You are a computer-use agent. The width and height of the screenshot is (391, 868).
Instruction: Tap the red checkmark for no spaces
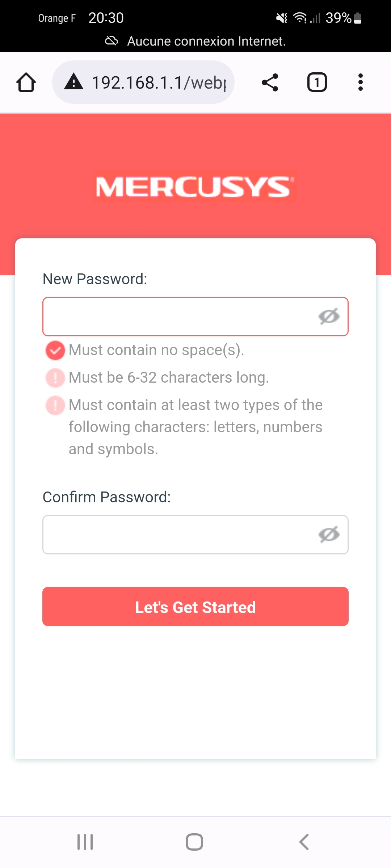pyautogui.click(x=55, y=350)
